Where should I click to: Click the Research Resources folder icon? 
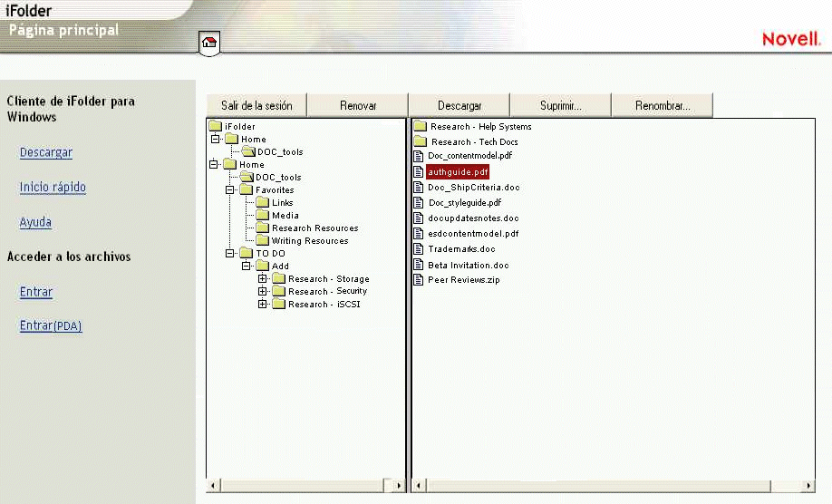pyautogui.click(x=262, y=228)
